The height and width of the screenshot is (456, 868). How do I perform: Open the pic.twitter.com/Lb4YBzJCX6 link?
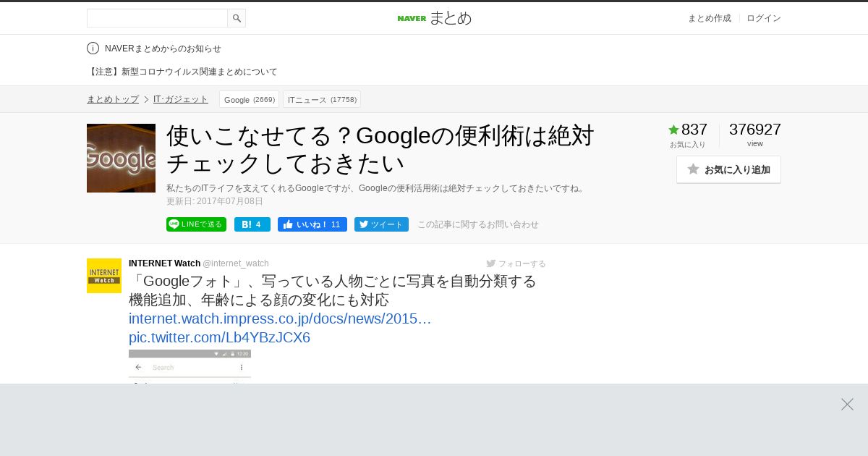pyautogui.click(x=219, y=337)
